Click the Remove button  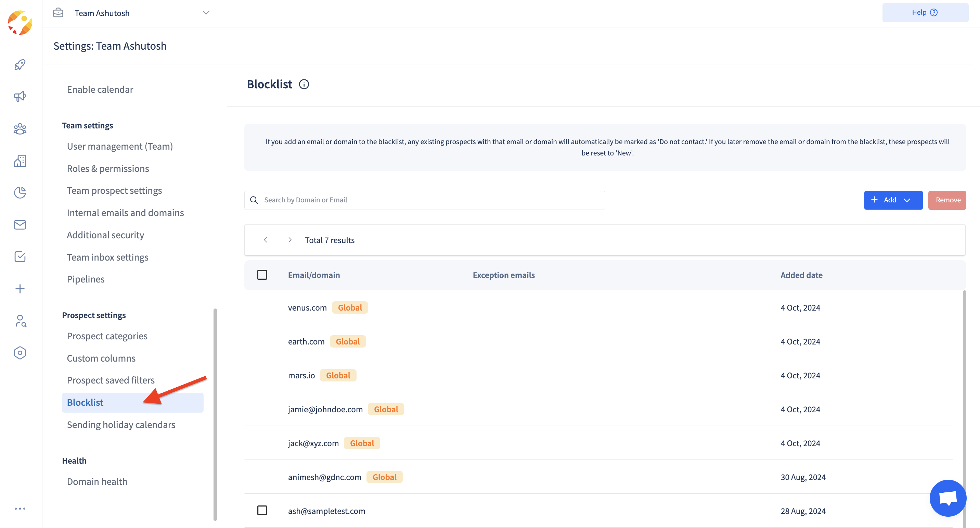click(947, 200)
